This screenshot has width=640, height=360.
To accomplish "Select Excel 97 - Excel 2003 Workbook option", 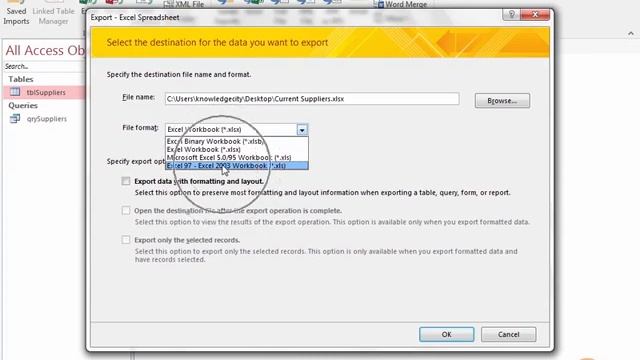I will point(237,166).
